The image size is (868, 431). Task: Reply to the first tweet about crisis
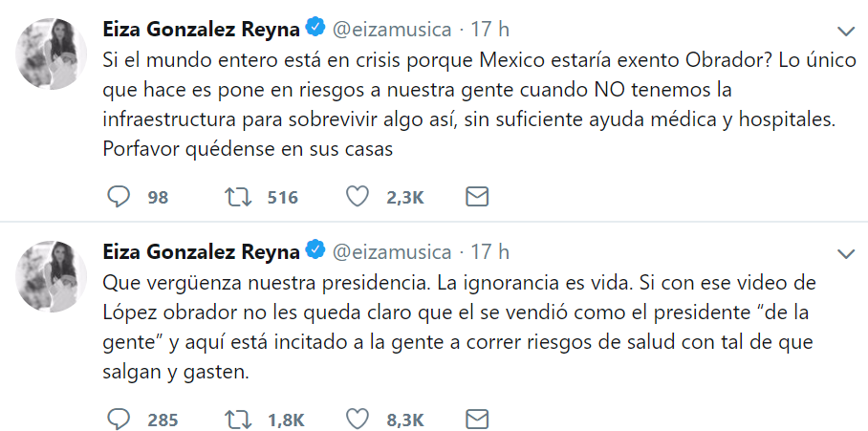click(119, 198)
